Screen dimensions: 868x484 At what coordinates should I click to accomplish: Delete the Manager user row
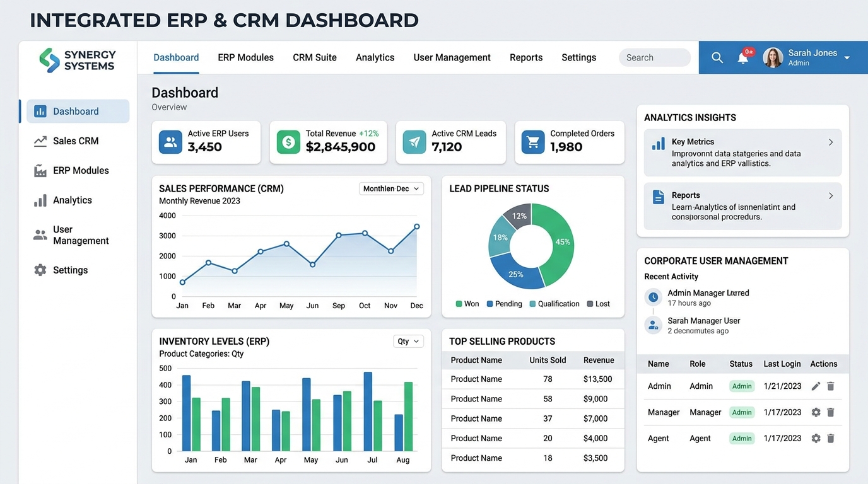click(x=831, y=412)
